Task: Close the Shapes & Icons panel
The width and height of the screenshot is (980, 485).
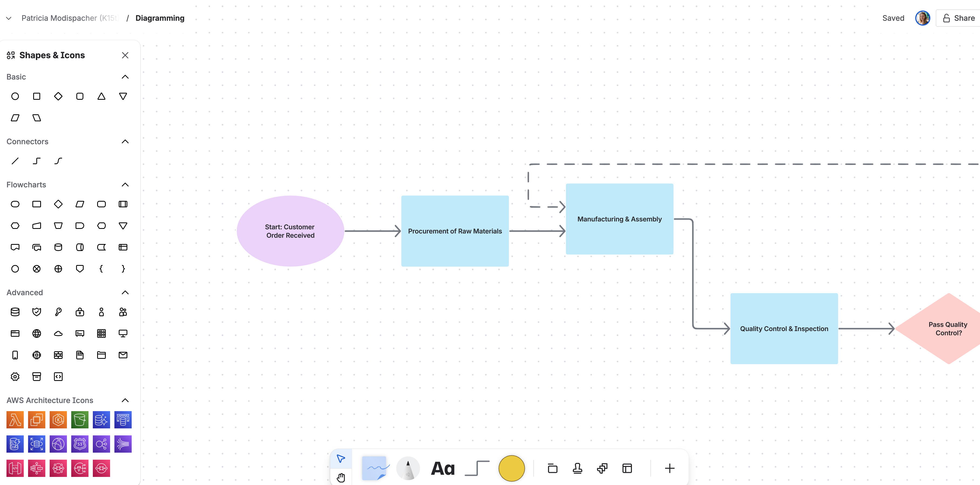Action: pyautogui.click(x=125, y=55)
